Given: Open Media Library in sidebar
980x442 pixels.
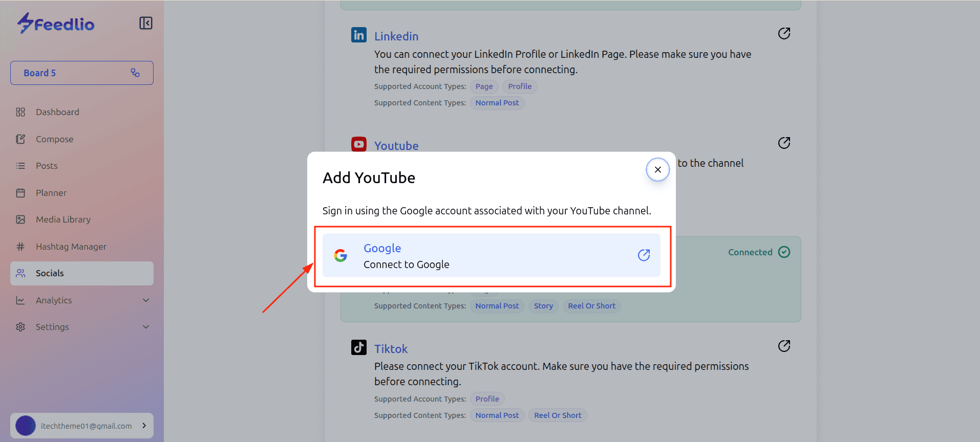Looking at the screenshot, I should [63, 219].
